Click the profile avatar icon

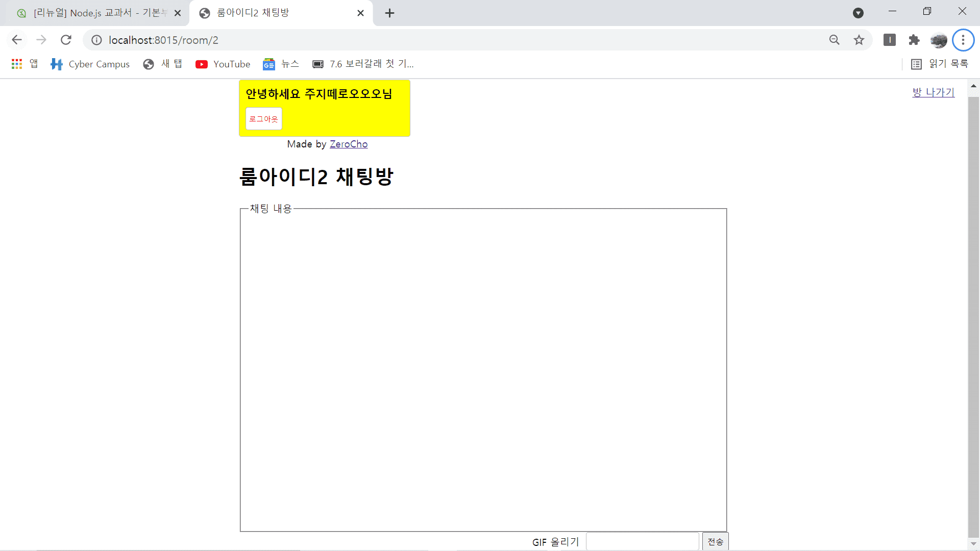pos(938,40)
